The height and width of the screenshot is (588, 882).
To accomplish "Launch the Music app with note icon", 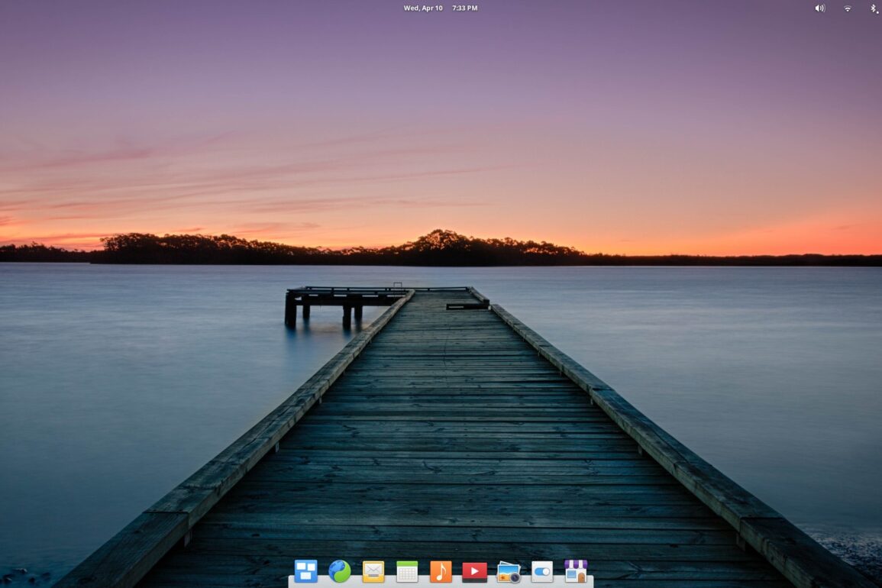I will click(x=441, y=571).
